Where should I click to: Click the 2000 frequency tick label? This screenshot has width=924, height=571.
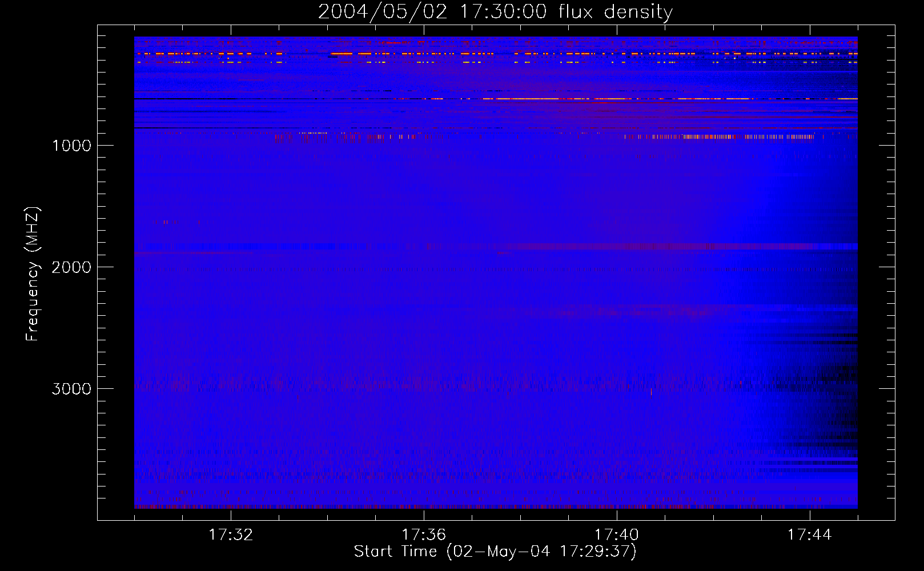pyautogui.click(x=71, y=267)
